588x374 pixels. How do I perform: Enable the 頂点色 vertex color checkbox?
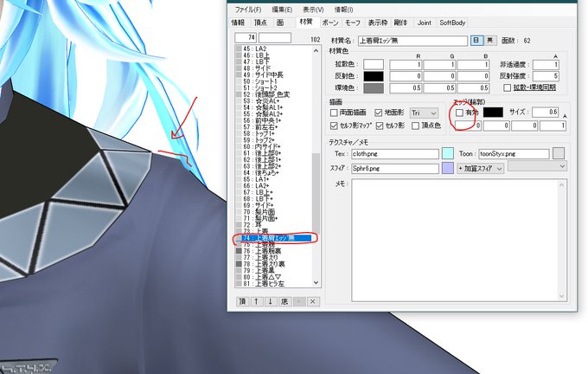415,126
